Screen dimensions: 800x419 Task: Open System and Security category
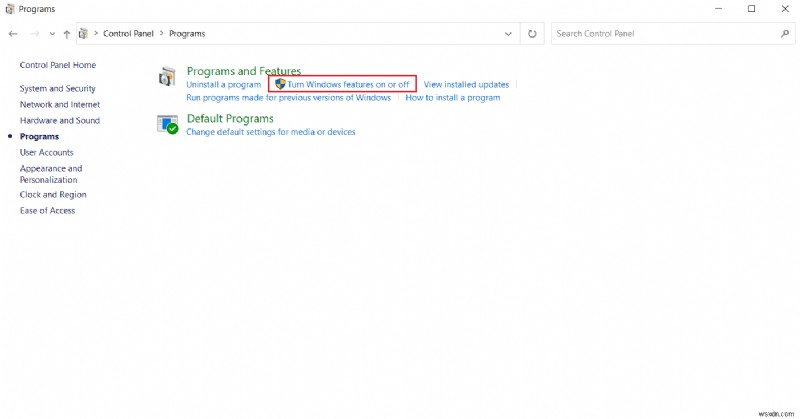(x=58, y=88)
